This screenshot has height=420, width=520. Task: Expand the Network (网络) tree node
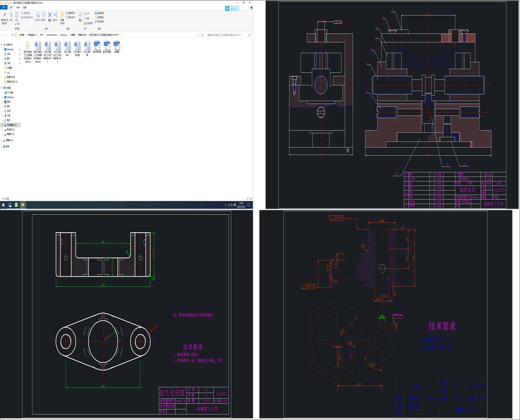pyautogui.click(x=1, y=147)
